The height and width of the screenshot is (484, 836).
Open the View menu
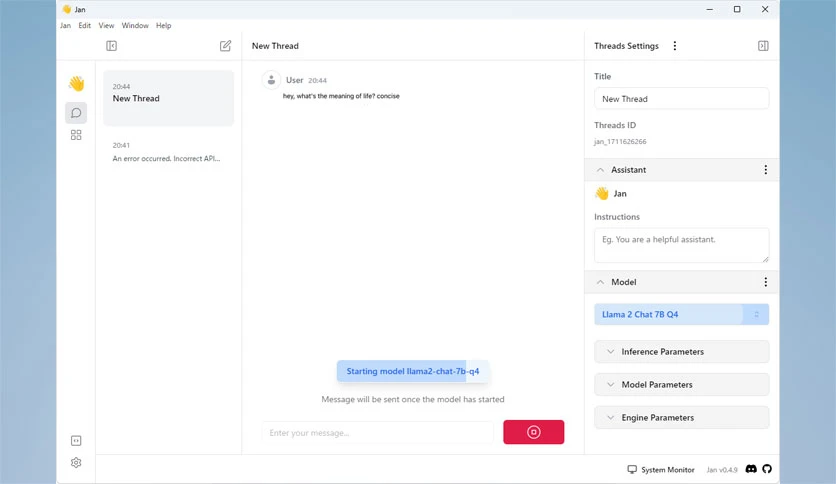106,26
